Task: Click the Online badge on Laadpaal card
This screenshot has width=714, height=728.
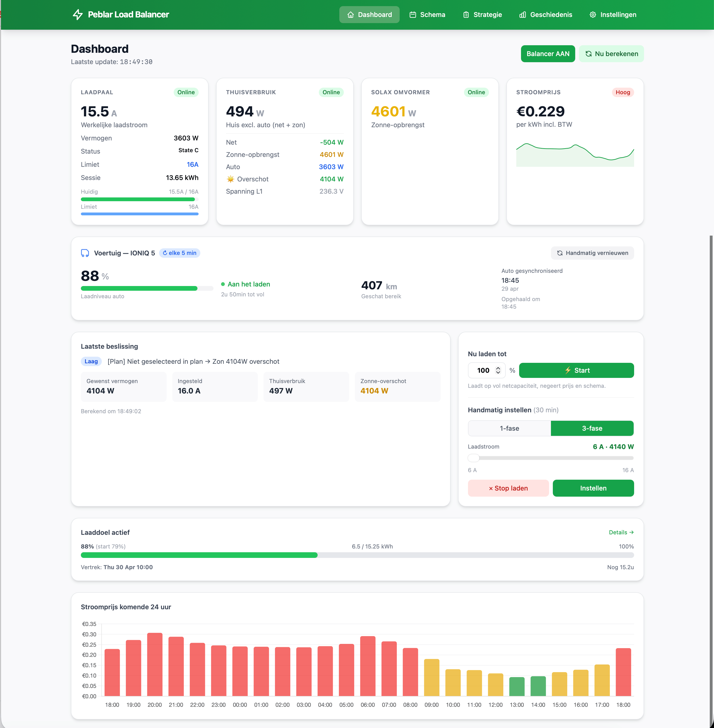Action: tap(186, 92)
